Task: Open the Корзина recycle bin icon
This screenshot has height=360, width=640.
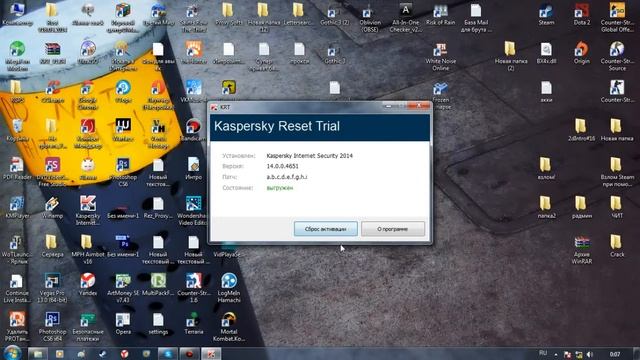Action: tap(17, 130)
